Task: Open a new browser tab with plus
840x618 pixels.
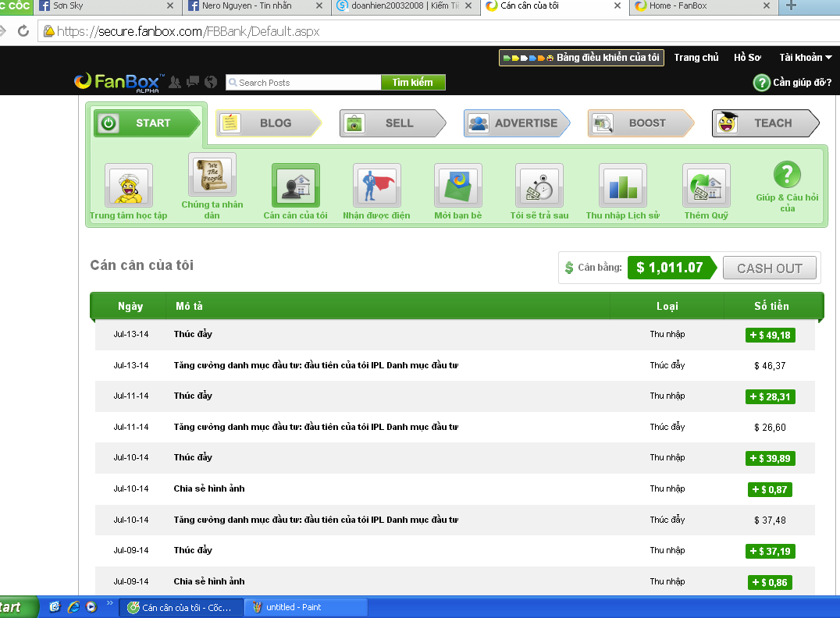Action: (x=792, y=6)
